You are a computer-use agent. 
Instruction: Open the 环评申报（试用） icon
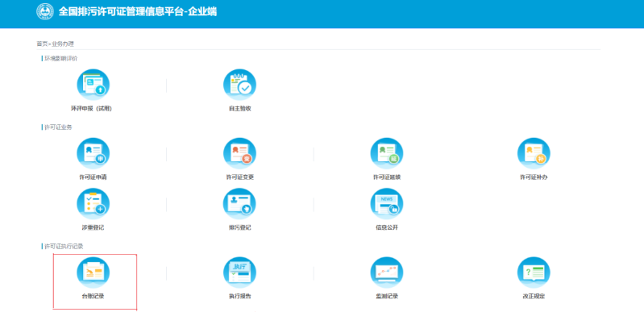93,84
